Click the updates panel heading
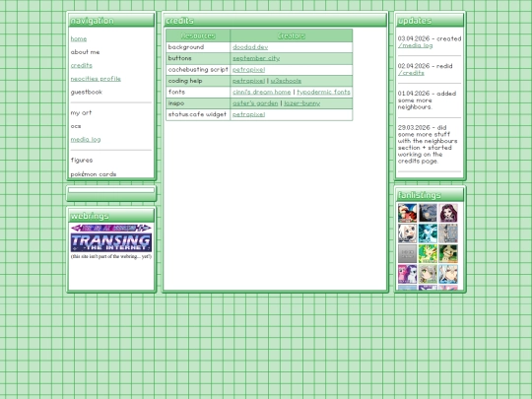 pyautogui.click(x=430, y=21)
